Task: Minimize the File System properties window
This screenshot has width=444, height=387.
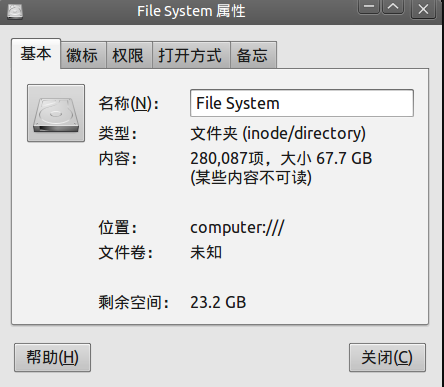Action: click(x=369, y=7)
